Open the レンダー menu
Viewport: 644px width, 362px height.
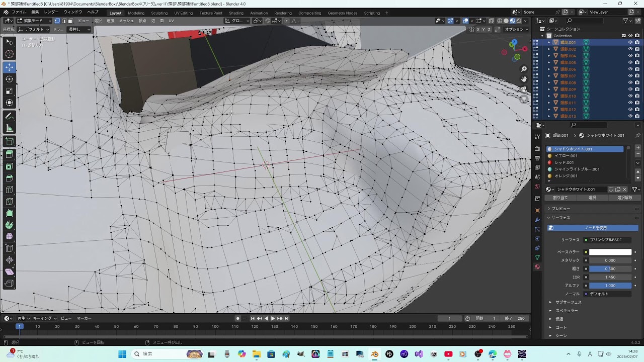[x=51, y=12]
